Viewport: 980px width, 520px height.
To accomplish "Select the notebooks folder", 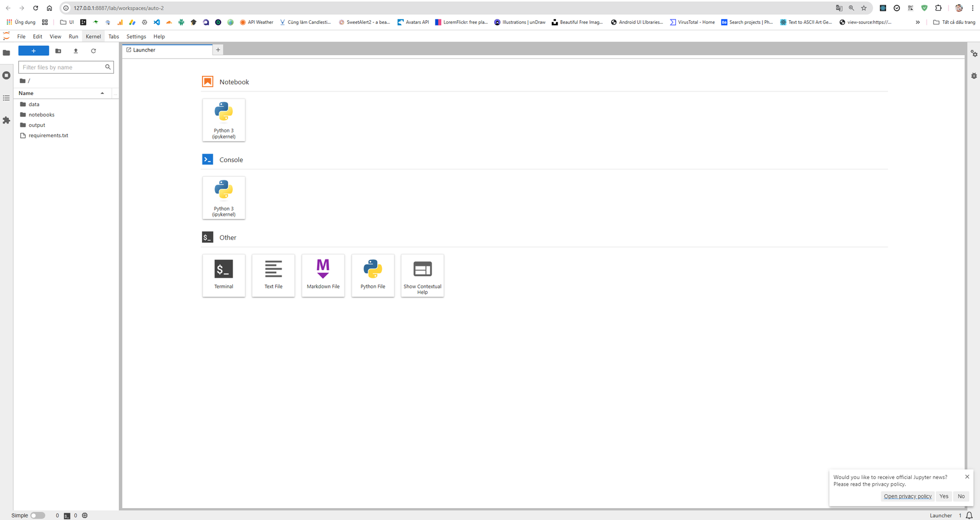I will tap(66, 115).
